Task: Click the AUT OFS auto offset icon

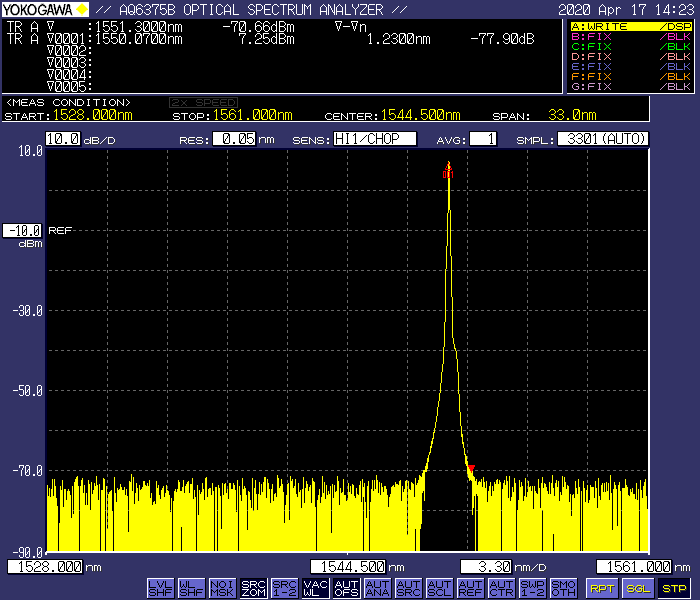Action: coord(346,588)
